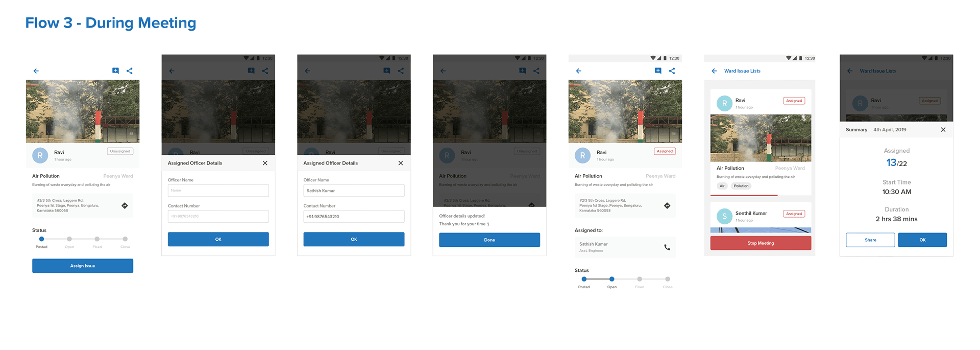Click share icon on first issue screen
This screenshot has height=350, width=980.
pos(130,71)
